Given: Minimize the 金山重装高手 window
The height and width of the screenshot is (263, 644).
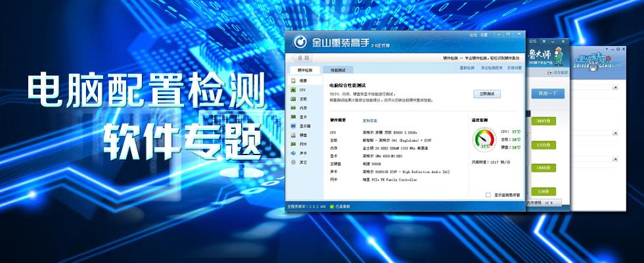Looking at the screenshot, I should 499,34.
